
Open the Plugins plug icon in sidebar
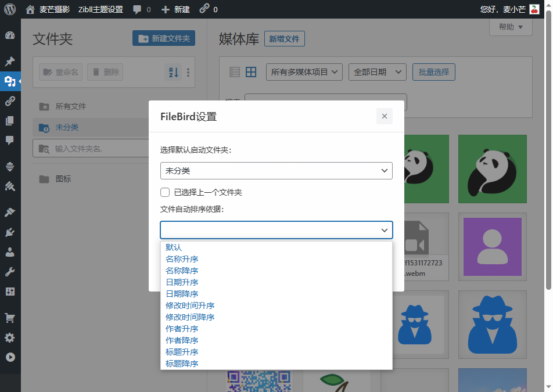(x=10, y=232)
